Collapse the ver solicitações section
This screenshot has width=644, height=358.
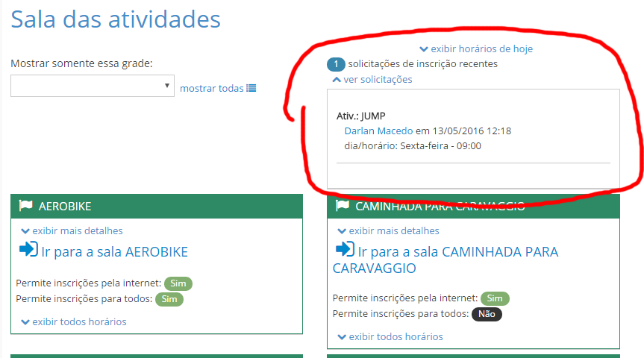coord(372,79)
